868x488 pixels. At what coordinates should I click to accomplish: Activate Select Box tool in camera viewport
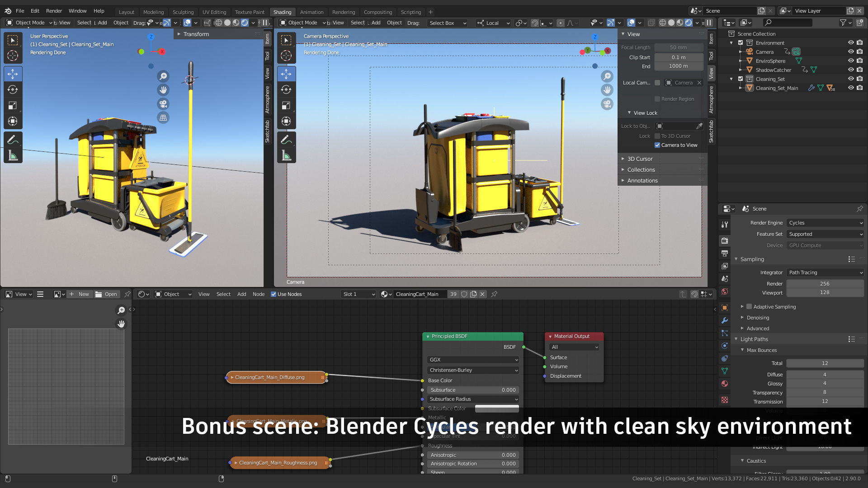[x=286, y=40]
